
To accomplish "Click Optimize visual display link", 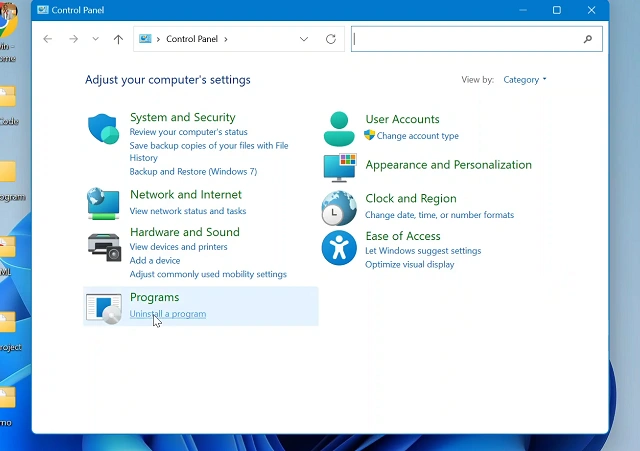I will [409, 264].
